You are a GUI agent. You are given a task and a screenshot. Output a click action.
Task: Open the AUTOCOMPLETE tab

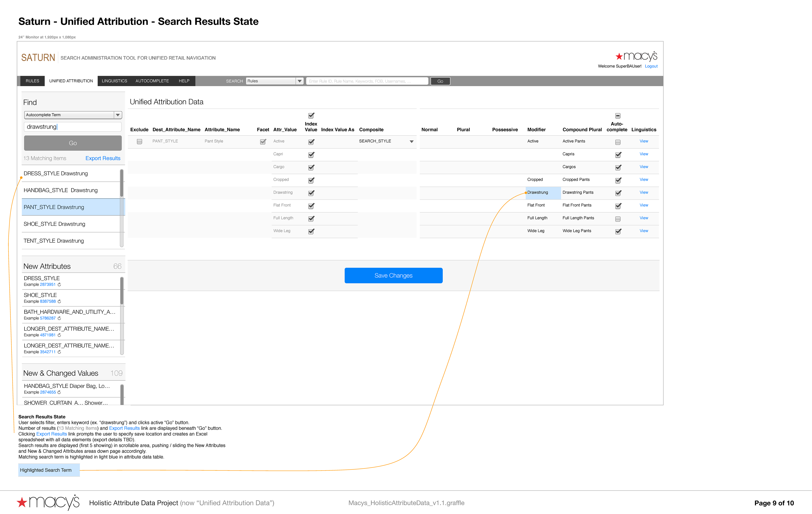point(152,81)
